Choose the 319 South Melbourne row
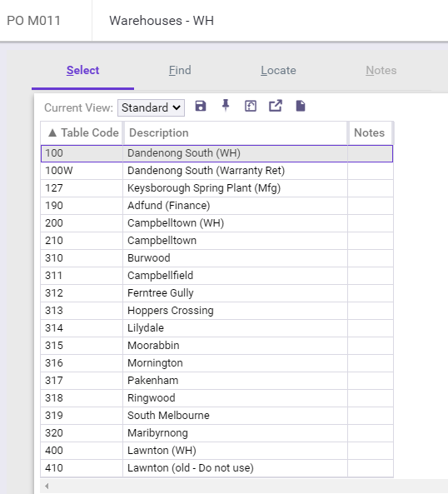The height and width of the screenshot is (494, 448). [x=217, y=415]
